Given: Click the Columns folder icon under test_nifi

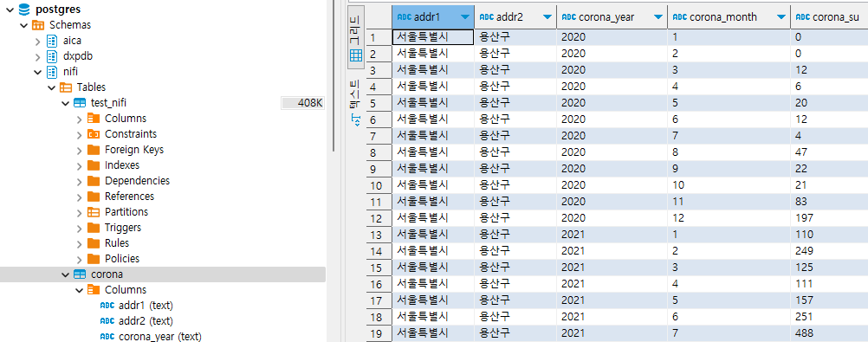Looking at the screenshot, I should 94,119.
